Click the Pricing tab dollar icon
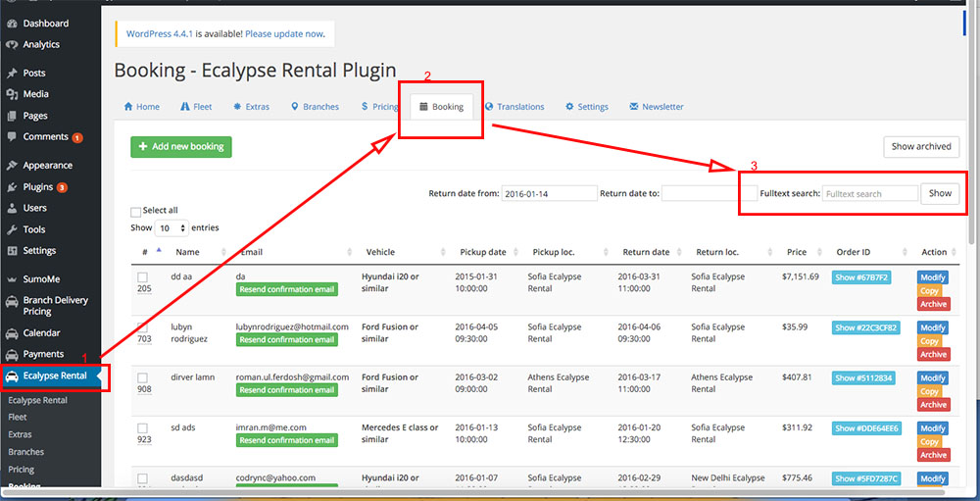Viewport: 980px width, 501px height. [x=365, y=106]
